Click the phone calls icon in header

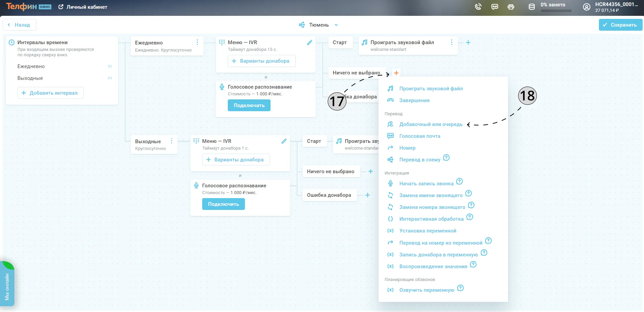[x=478, y=7]
